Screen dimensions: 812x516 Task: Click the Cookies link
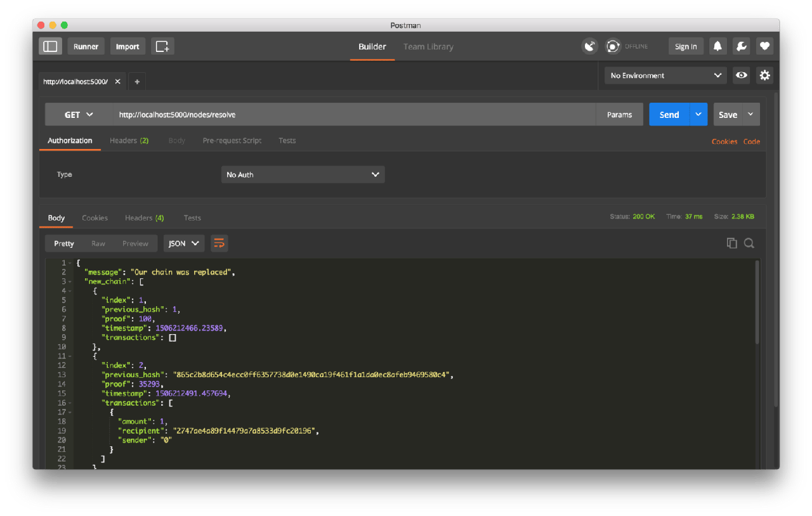[724, 141]
